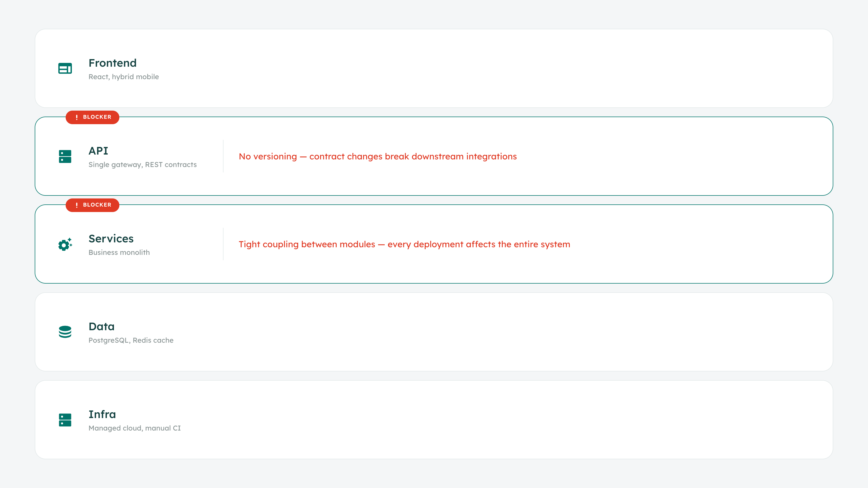Select 'Single gateway, REST contracts' text
The width and height of the screenshot is (868, 488).
142,165
